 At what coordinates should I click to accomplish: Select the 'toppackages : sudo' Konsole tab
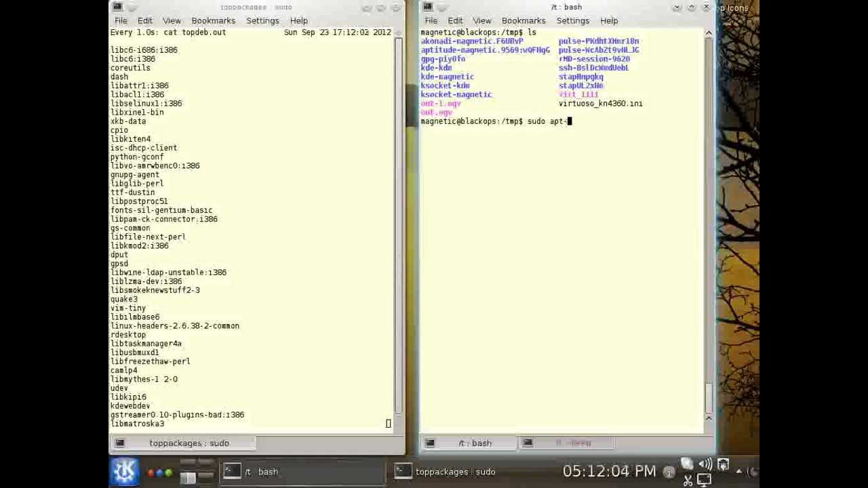pos(182,443)
